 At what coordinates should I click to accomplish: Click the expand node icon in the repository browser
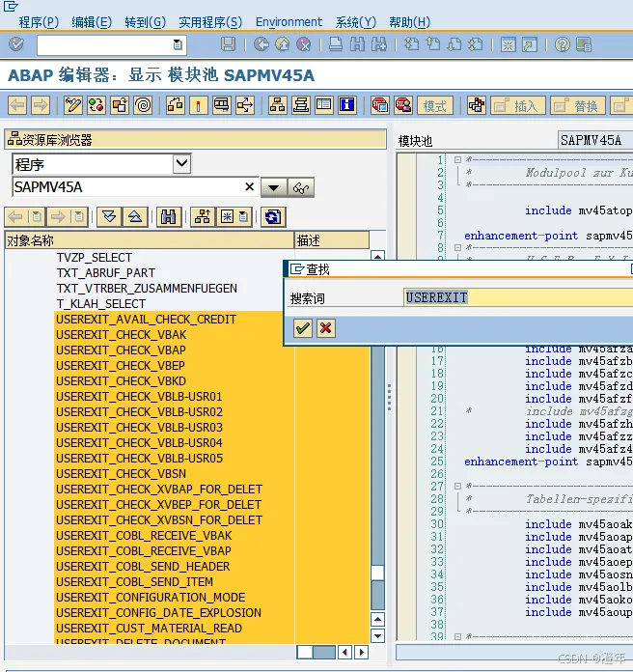pyautogui.click(x=110, y=217)
